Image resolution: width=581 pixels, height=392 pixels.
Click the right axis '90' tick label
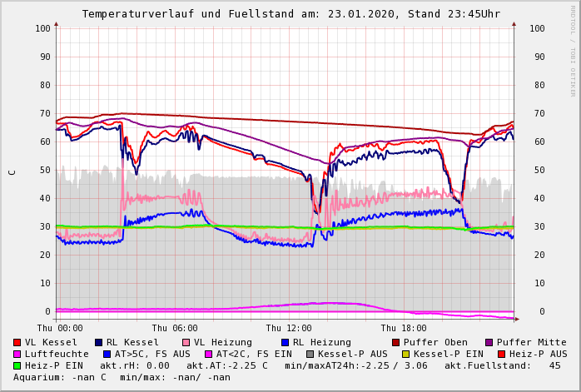[x=539, y=57]
